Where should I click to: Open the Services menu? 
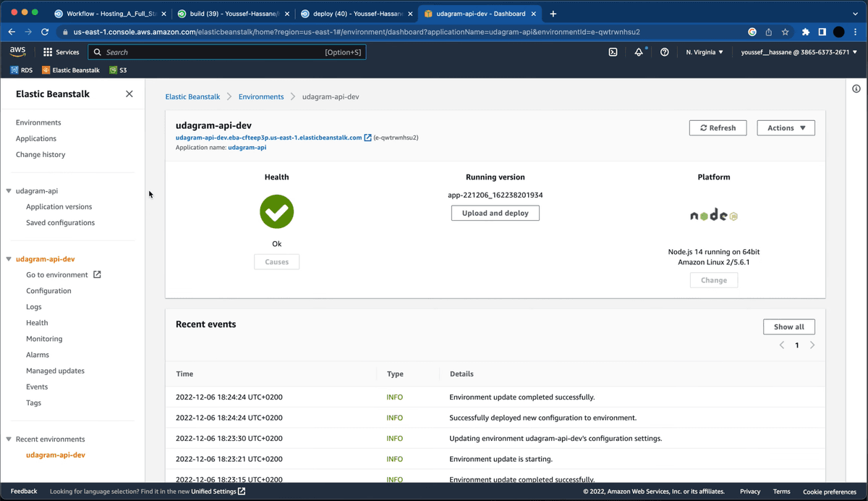pyautogui.click(x=61, y=51)
